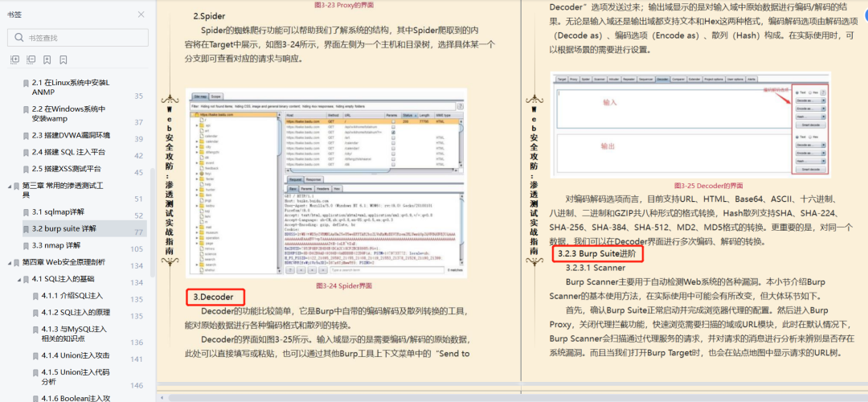
Task: Click the bookmarks panel vertical scrollbar thumb
Action: coord(154,221)
